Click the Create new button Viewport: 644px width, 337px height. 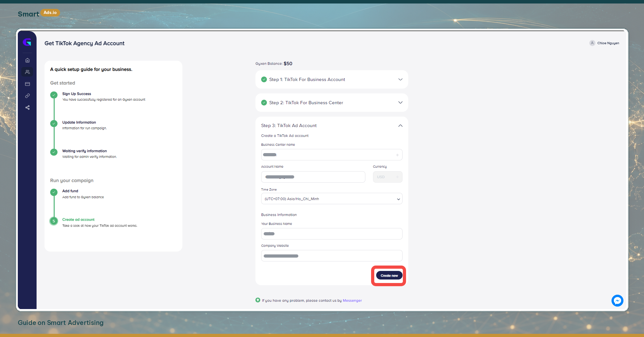click(x=389, y=276)
